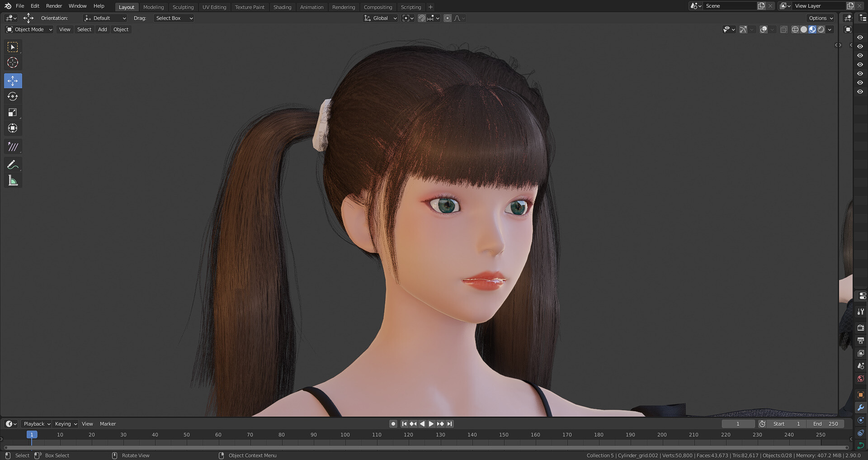This screenshot has width=868, height=460.
Task: Switch to the Shading workspace tab
Action: [x=282, y=7]
